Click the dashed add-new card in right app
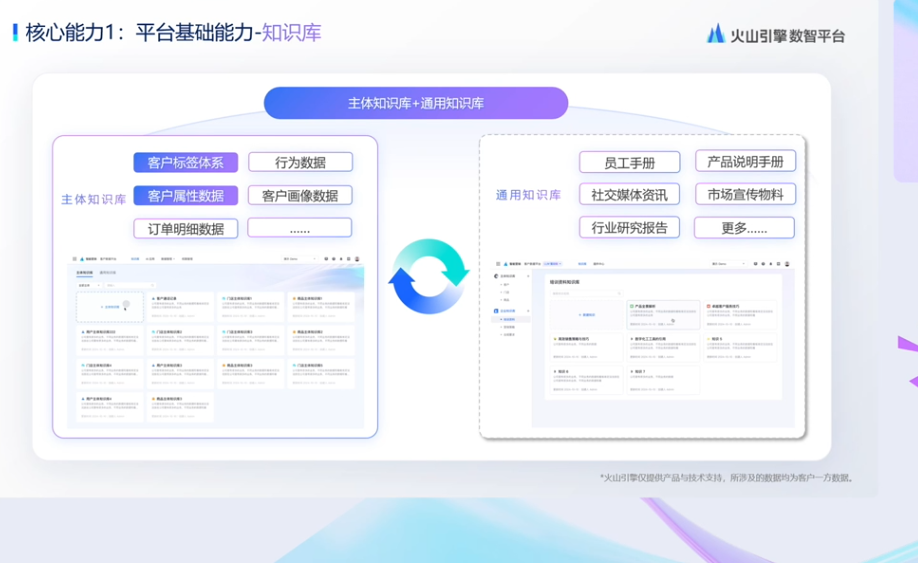 point(587,315)
